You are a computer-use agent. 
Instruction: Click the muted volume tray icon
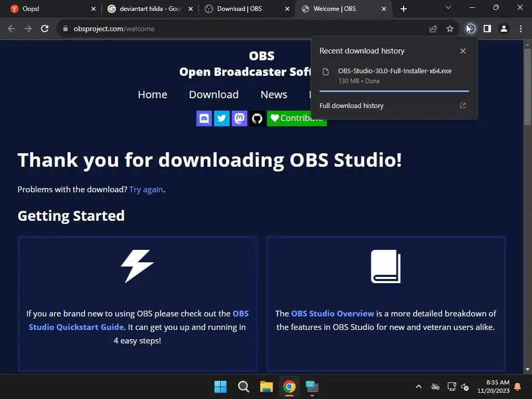465,387
